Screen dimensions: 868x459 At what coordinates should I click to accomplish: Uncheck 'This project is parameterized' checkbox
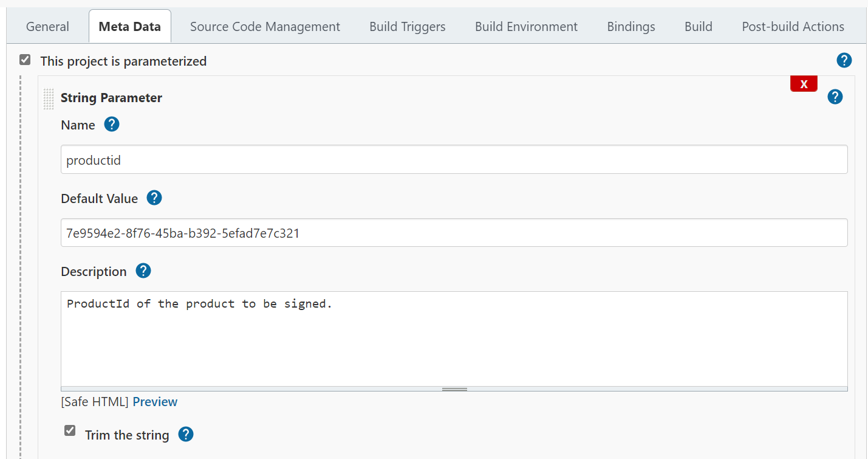point(25,60)
